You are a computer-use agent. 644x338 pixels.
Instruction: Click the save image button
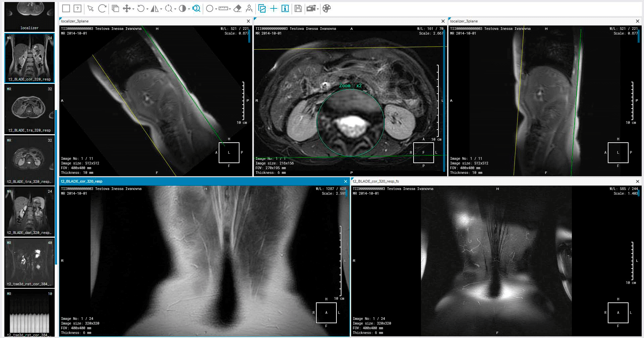click(x=299, y=9)
